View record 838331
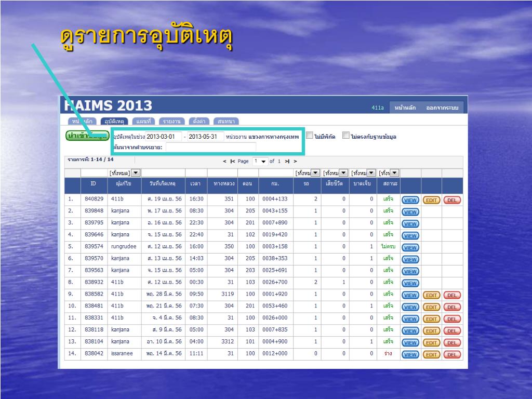Viewport: 532px width, 399px height. tap(410, 319)
